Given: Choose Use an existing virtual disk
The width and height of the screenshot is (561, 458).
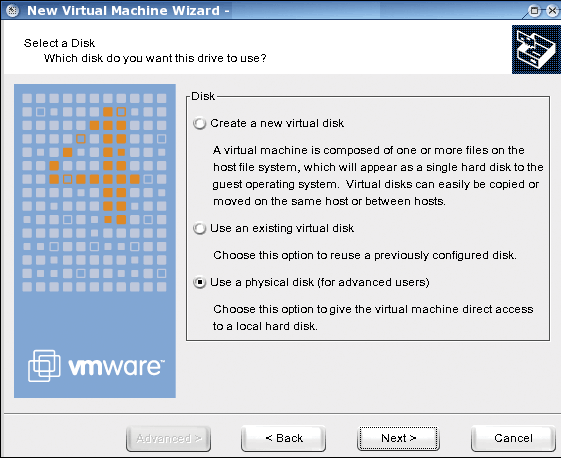Looking at the screenshot, I should pos(199,228).
